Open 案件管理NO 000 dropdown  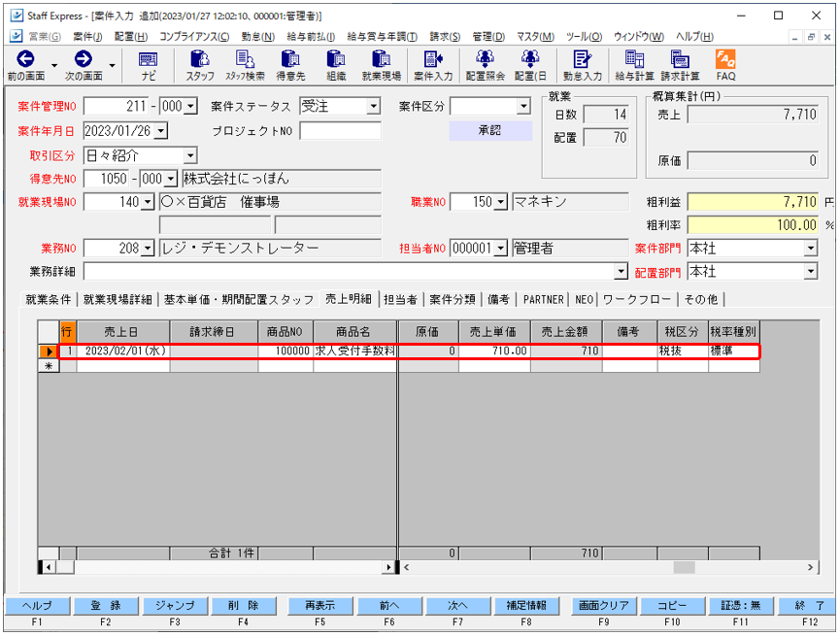[191, 106]
